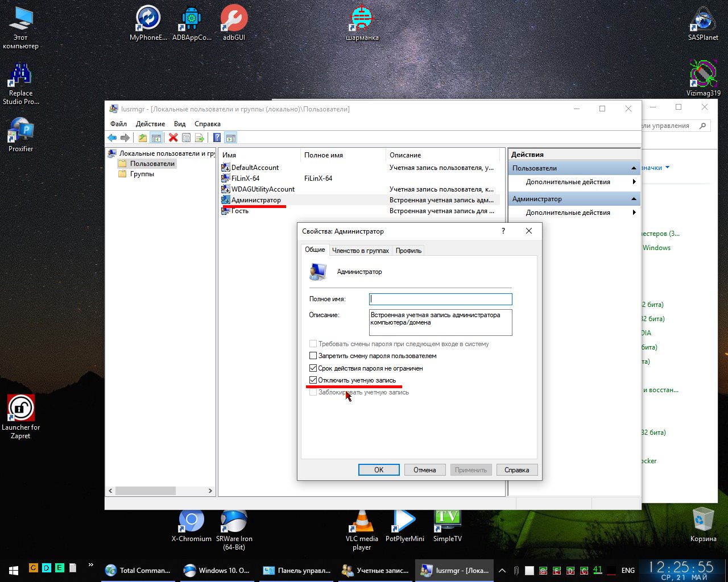
Task: Click the horizontal scrollbar in the tree pane
Action: point(146,490)
